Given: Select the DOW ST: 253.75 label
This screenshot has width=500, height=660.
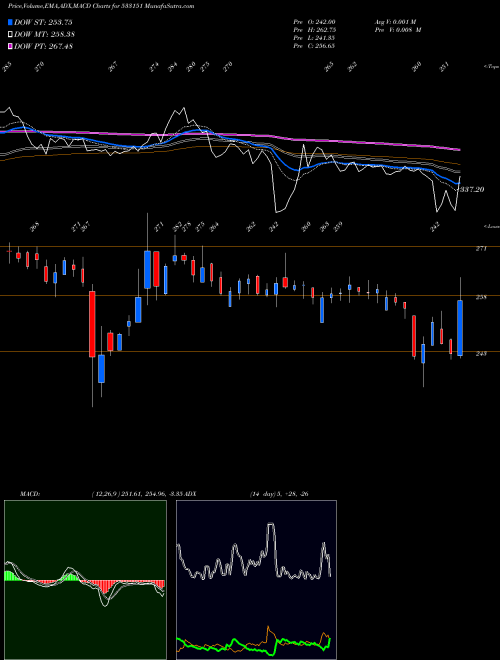Looking at the screenshot, I should point(43,23).
